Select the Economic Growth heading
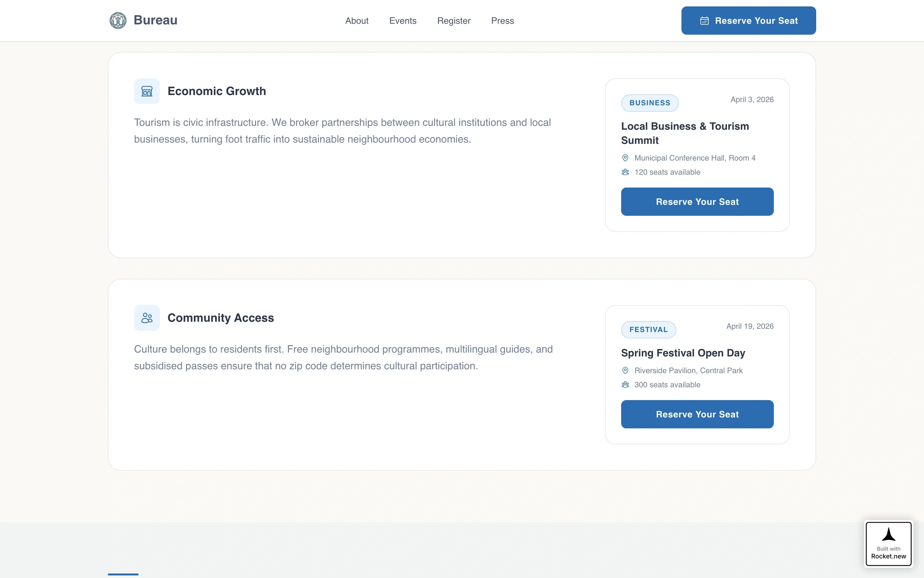 coord(217,92)
